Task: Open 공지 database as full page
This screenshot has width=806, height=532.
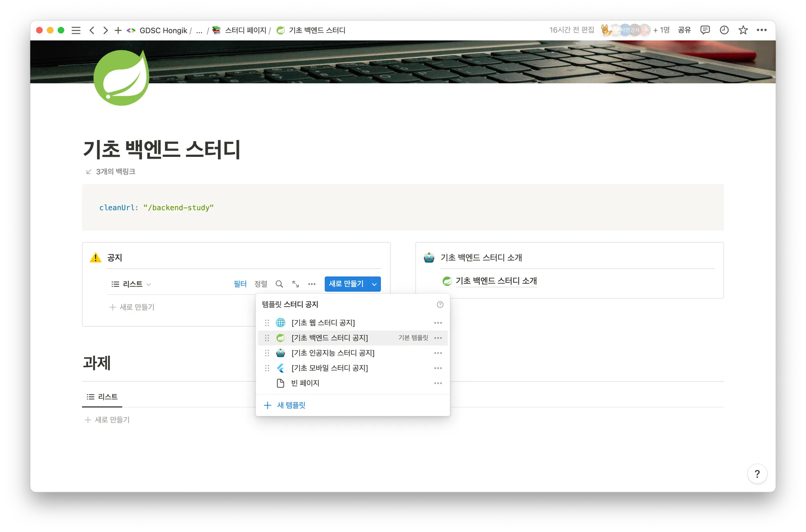Action: pyautogui.click(x=296, y=284)
